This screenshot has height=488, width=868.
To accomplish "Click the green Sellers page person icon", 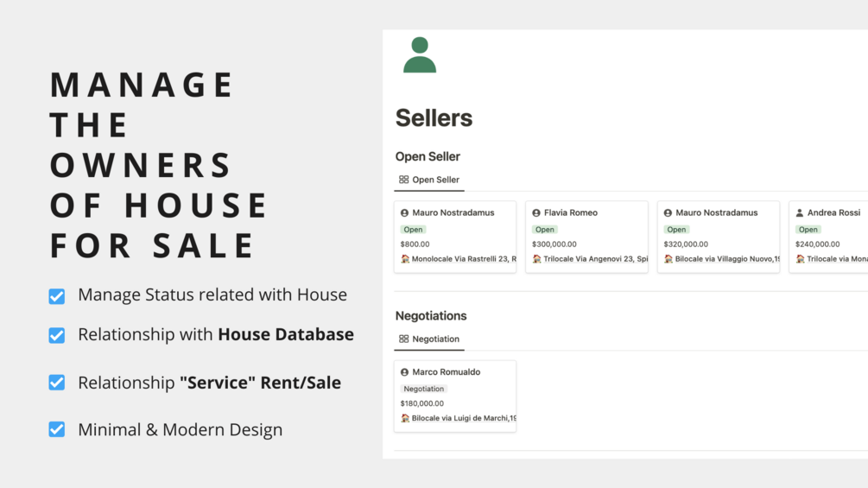I will (420, 54).
